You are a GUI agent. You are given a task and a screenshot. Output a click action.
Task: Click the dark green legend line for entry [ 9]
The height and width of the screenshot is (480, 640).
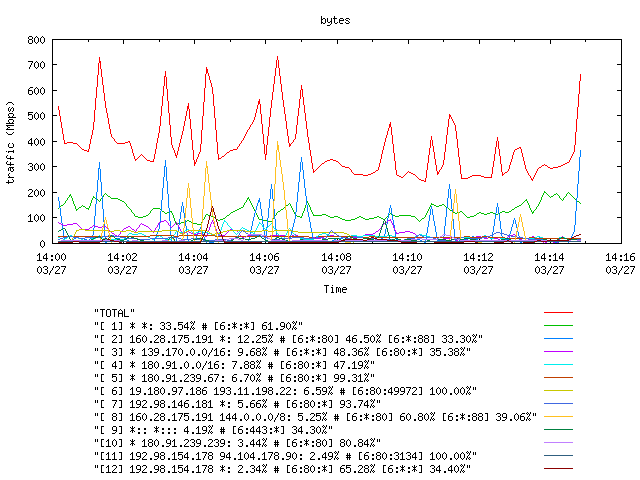[558, 429]
